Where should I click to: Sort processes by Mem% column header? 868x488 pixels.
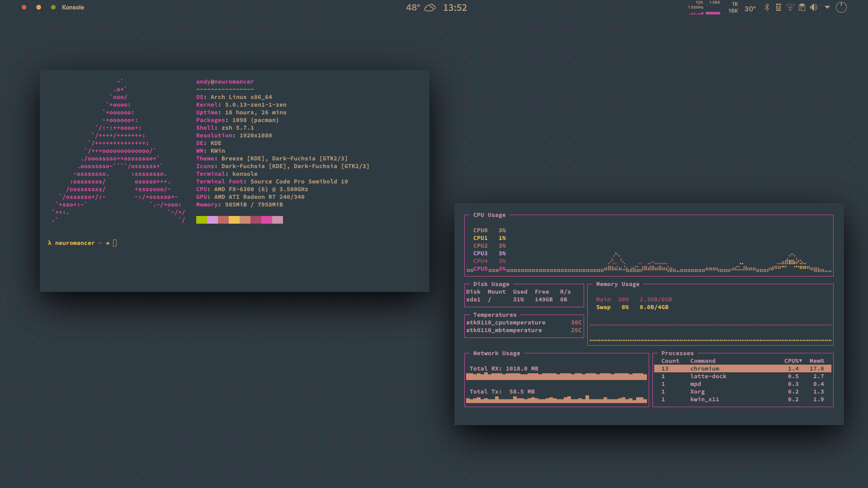pos(816,361)
